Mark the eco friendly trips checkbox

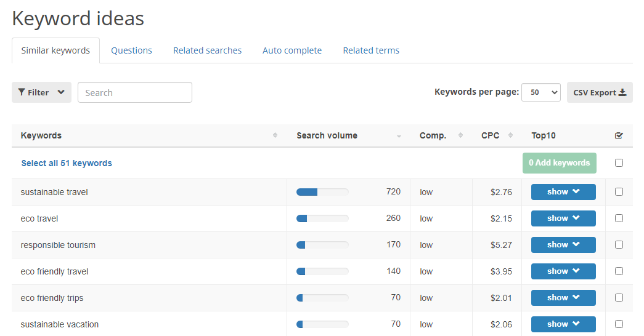point(619,297)
